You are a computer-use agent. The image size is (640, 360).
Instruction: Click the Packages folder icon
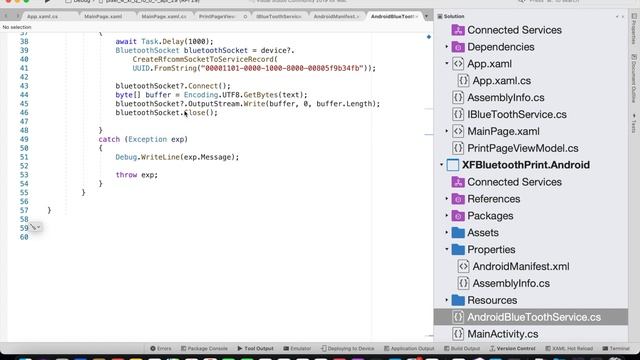pyautogui.click(x=458, y=216)
